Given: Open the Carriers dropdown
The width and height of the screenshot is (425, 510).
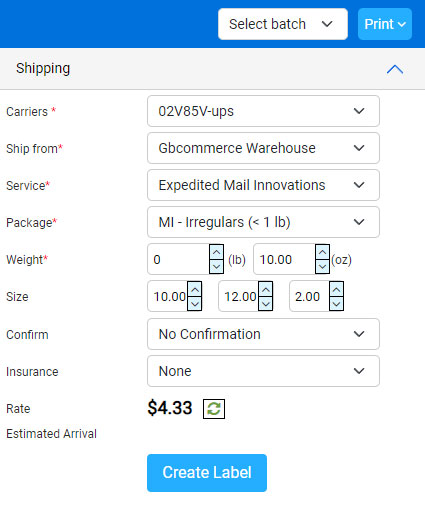Looking at the screenshot, I should click(263, 111).
